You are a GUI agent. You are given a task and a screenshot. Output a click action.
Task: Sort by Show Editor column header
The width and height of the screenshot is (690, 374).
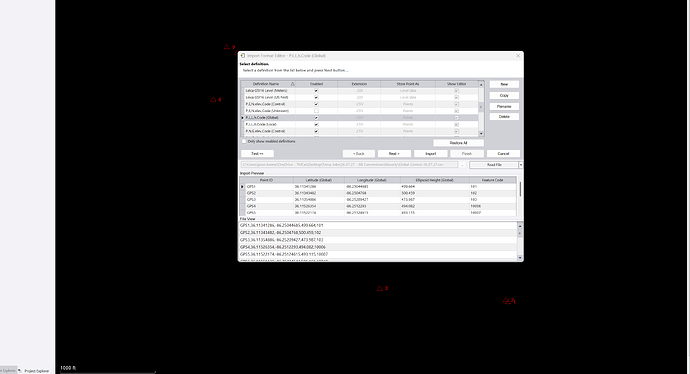pos(457,84)
